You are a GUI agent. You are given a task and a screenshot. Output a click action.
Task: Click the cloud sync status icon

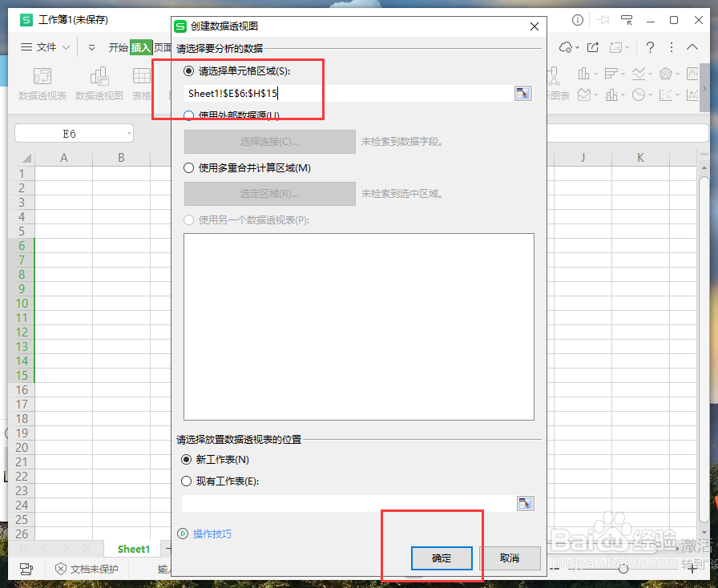566,47
